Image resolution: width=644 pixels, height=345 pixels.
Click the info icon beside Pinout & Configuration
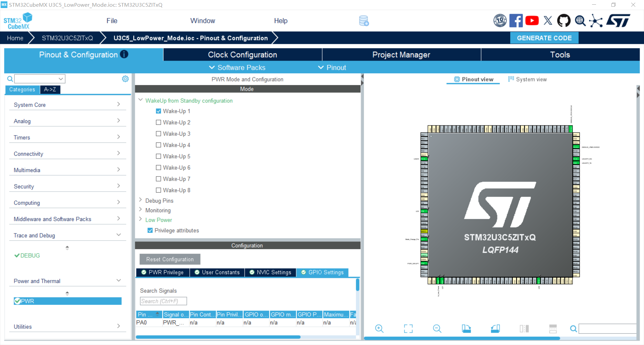pos(124,54)
